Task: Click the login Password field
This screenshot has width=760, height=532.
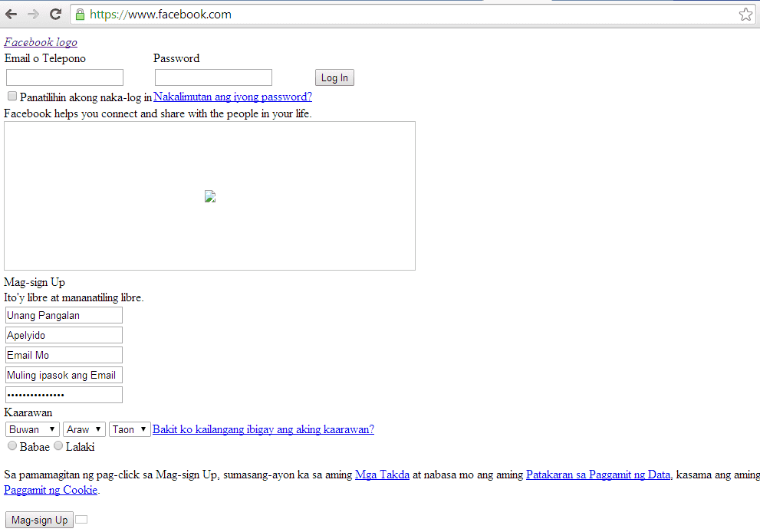Action: 213,77
